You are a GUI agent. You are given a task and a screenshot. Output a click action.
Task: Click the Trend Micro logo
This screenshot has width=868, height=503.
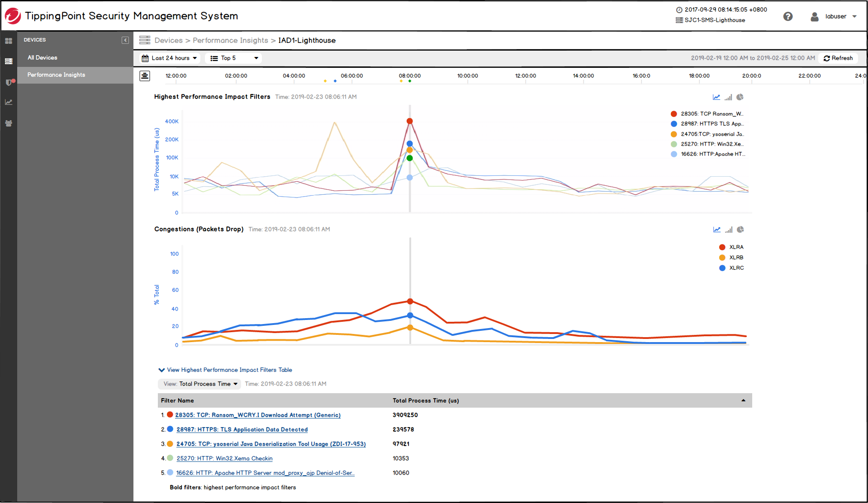pos(13,16)
